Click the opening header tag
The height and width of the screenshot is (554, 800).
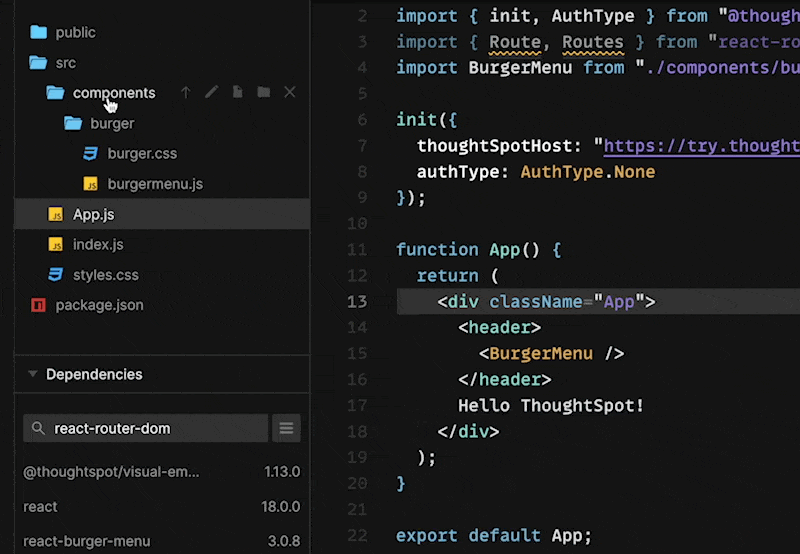[x=499, y=328]
